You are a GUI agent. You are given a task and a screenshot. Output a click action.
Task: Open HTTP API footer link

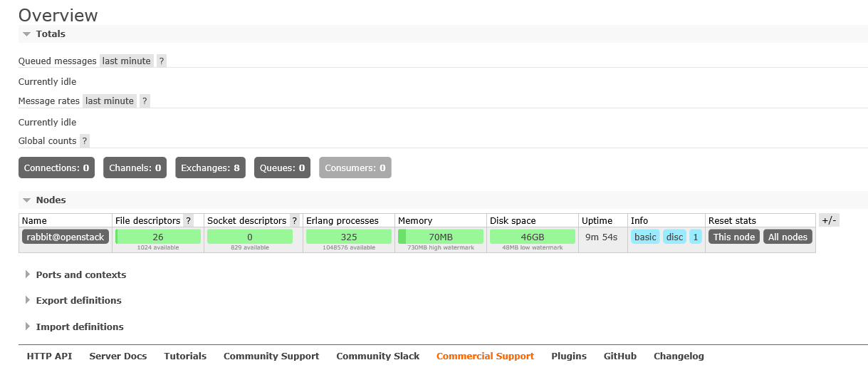(x=49, y=356)
